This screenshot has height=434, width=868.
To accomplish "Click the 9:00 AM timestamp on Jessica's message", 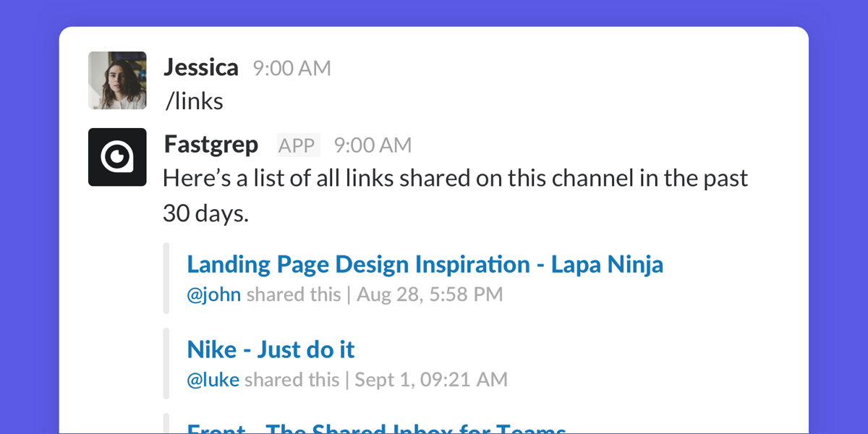I will coord(292,69).
